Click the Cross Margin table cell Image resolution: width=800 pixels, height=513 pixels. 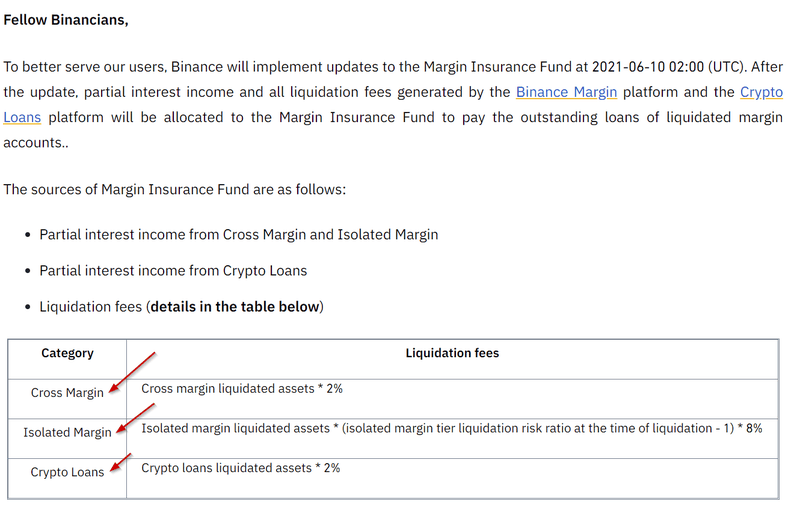point(67,393)
